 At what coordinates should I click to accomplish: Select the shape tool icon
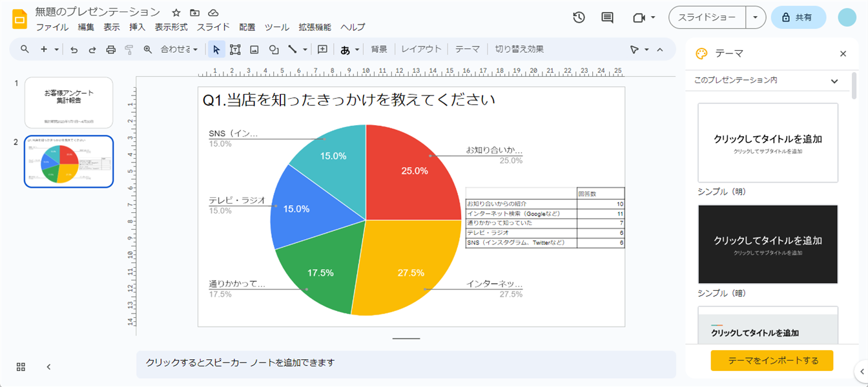click(274, 50)
